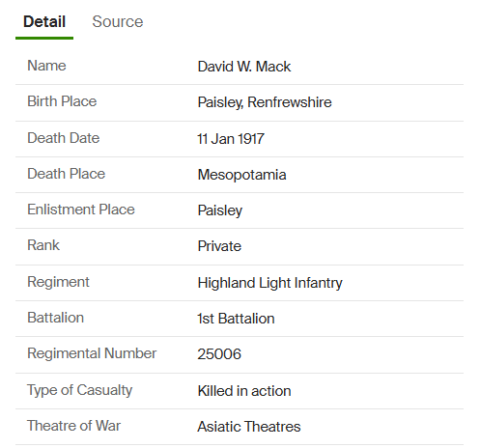Viewport: 480px width, 448px height.
Task: Click regimental number 25006
Action: pos(219,354)
